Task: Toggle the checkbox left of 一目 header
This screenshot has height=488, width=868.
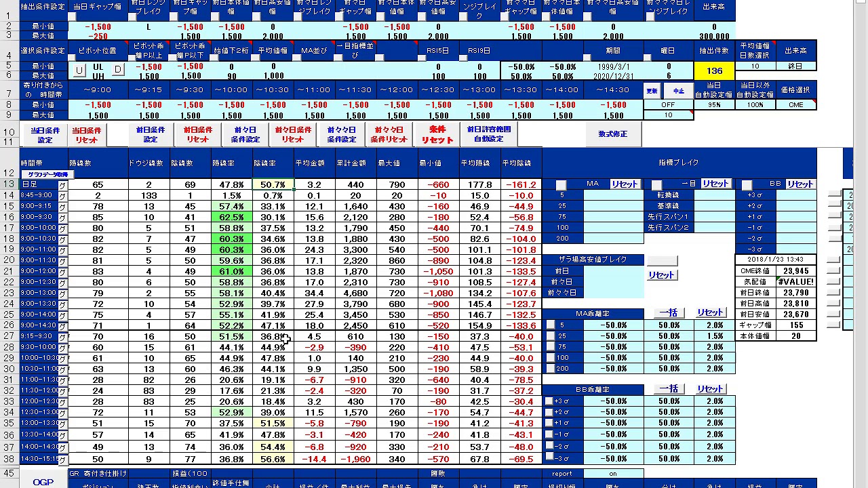Action: pos(656,185)
